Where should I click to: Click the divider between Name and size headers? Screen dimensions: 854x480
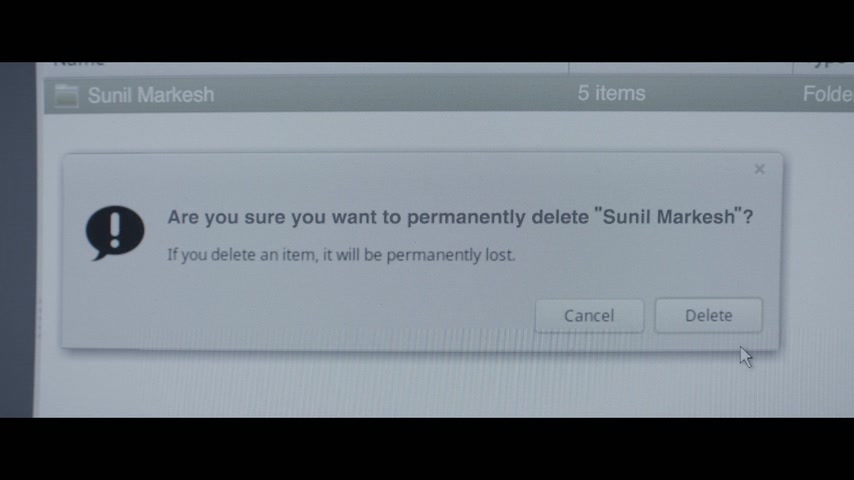coord(569,68)
